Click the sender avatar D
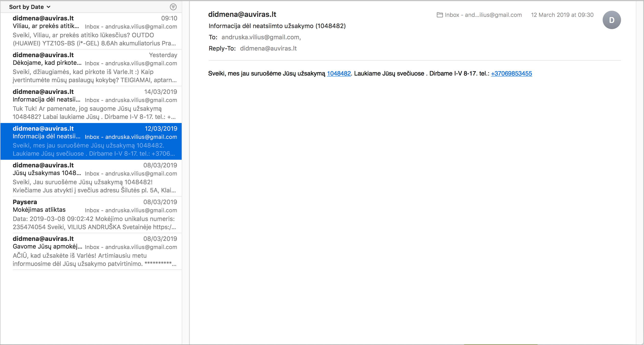The height and width of the screenshot is (345, 644). [x=612, y=20]
